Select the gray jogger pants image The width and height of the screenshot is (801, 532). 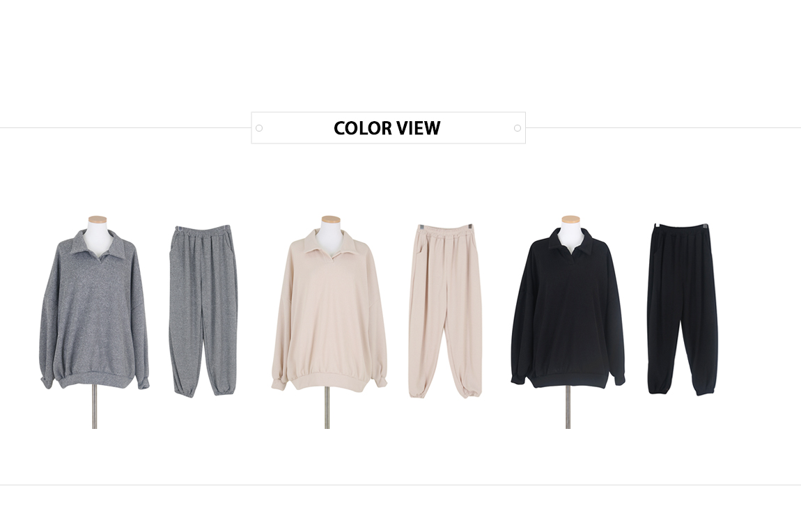coord(203,311)
